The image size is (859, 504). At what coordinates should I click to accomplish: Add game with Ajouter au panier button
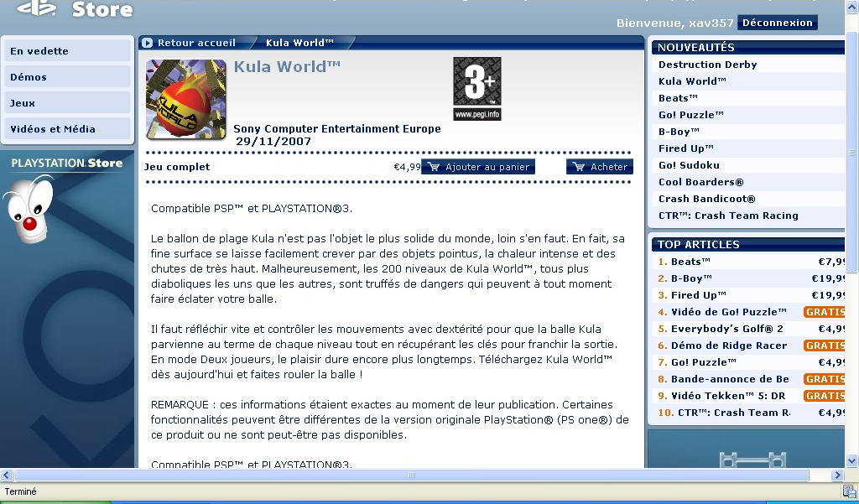[x=477, y=167]
